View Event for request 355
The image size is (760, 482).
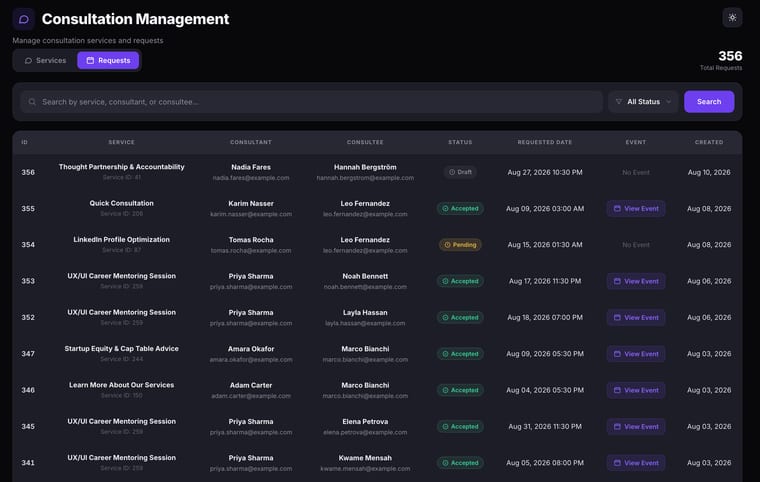coord(635,209)
